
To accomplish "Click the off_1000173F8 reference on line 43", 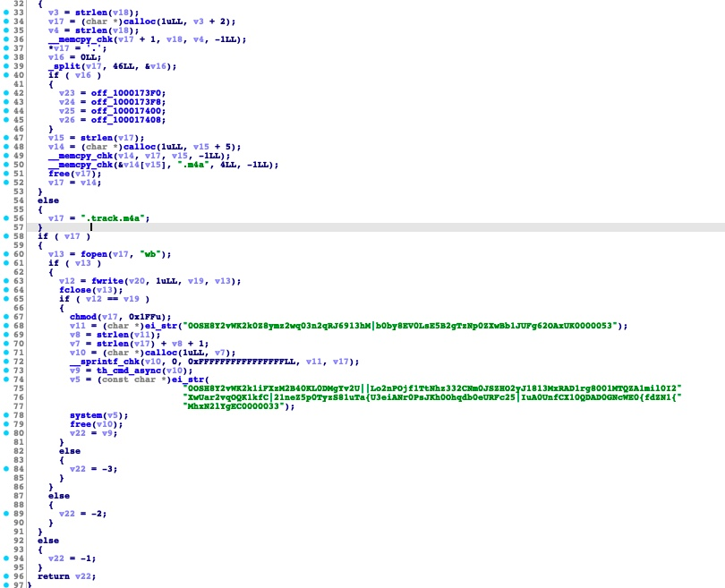I will click(x=128, y=102).
